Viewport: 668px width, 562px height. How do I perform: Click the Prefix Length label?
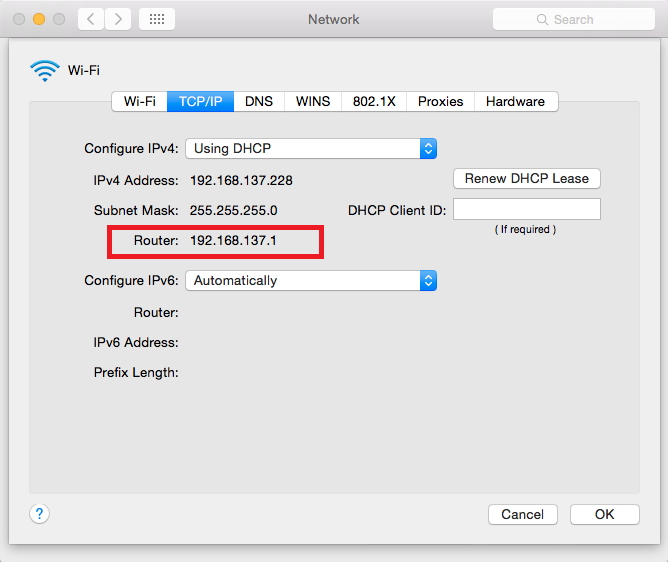(136, 373)
